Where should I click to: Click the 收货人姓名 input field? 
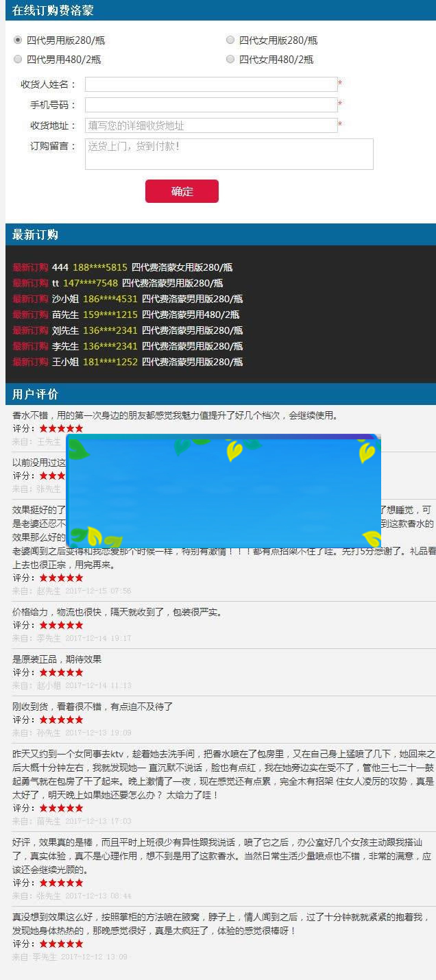211,84
